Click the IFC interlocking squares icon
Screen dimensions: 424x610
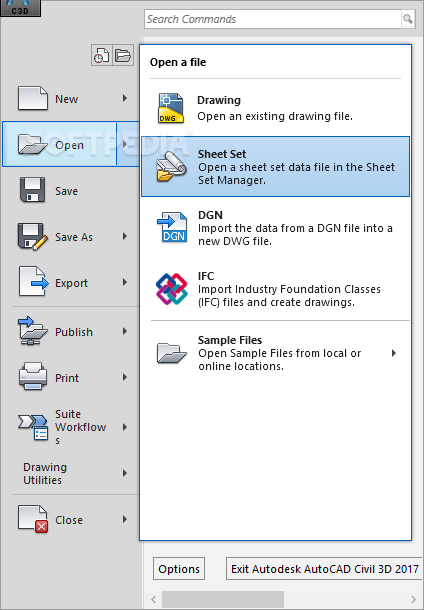pos(172,289)
